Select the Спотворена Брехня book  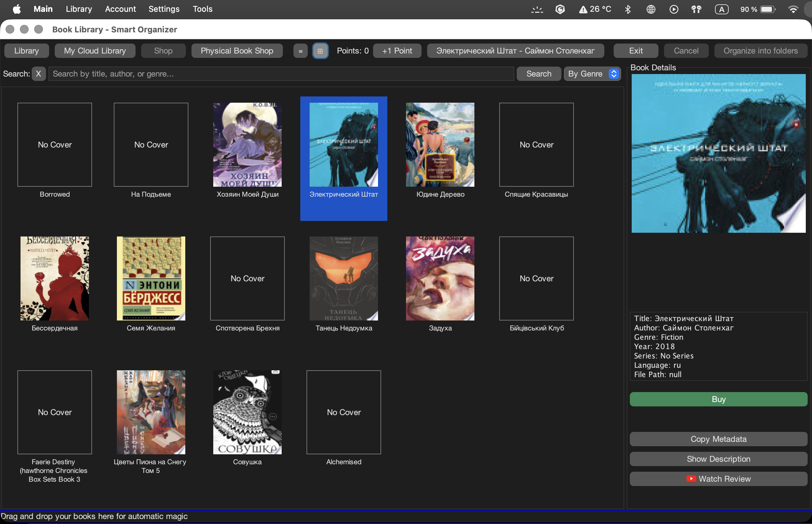point(247,278)
